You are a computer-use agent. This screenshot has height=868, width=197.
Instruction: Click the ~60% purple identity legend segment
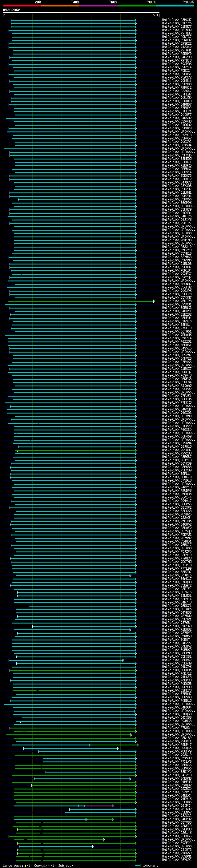pyautogui.click(x=98, y=6)
